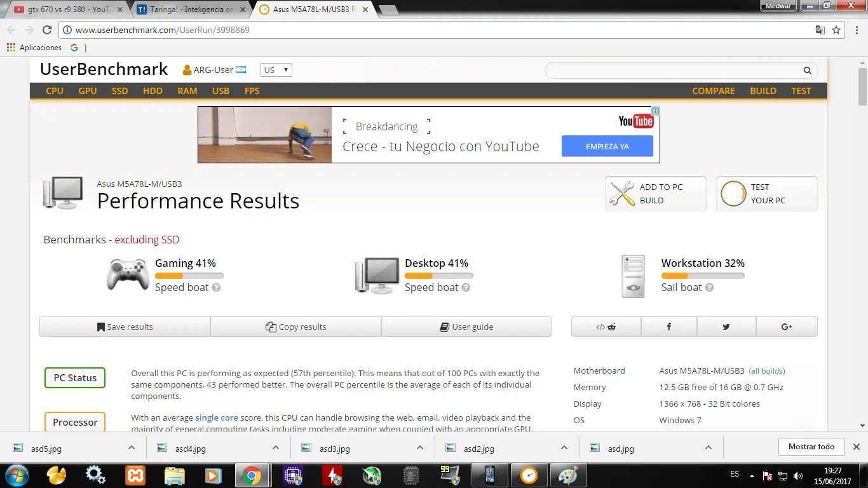Click the Mostrar todo downloads button
The image size is (868, 488).
point(811,447)
